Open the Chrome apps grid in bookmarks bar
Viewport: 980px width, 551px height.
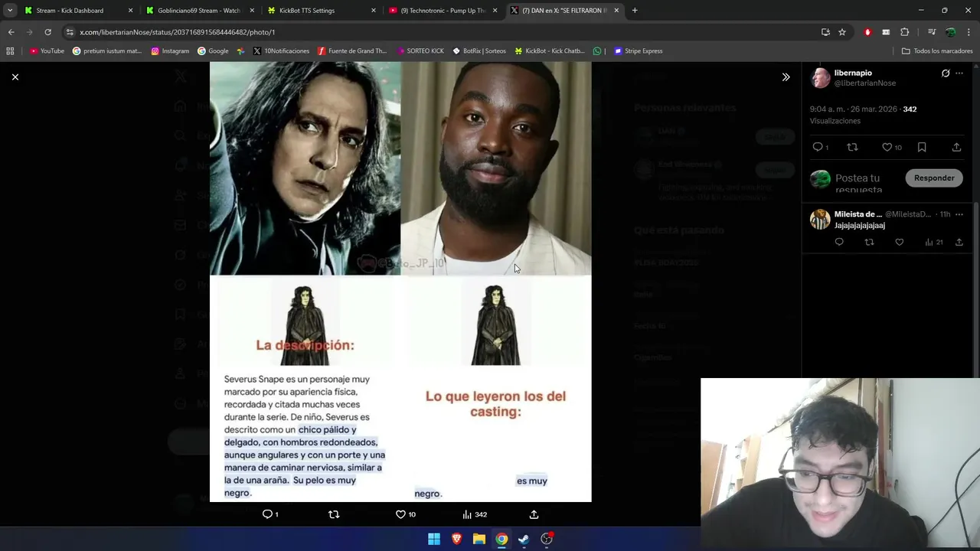(10, 51)
